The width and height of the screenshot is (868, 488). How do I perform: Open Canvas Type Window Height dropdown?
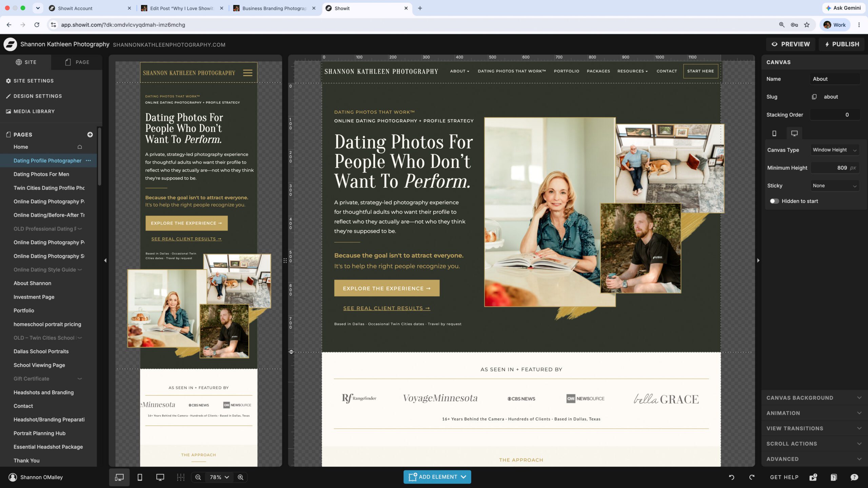tap(834, 150)
